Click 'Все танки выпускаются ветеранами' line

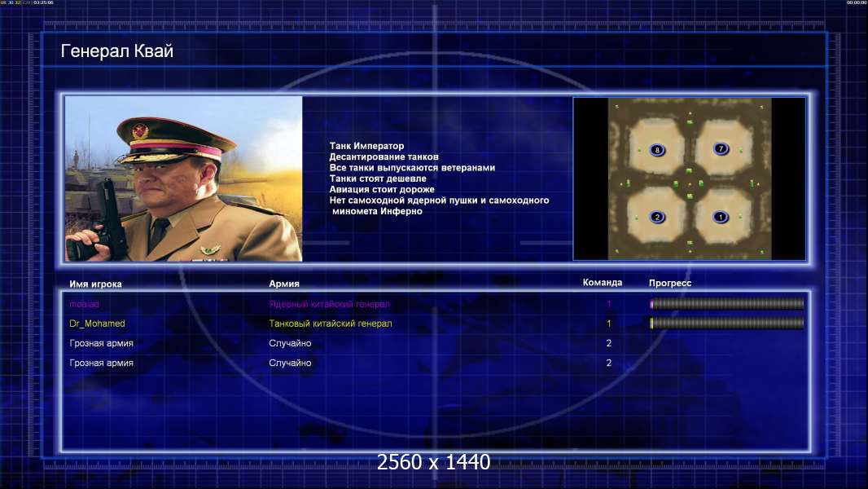click(x=412, y=168)
